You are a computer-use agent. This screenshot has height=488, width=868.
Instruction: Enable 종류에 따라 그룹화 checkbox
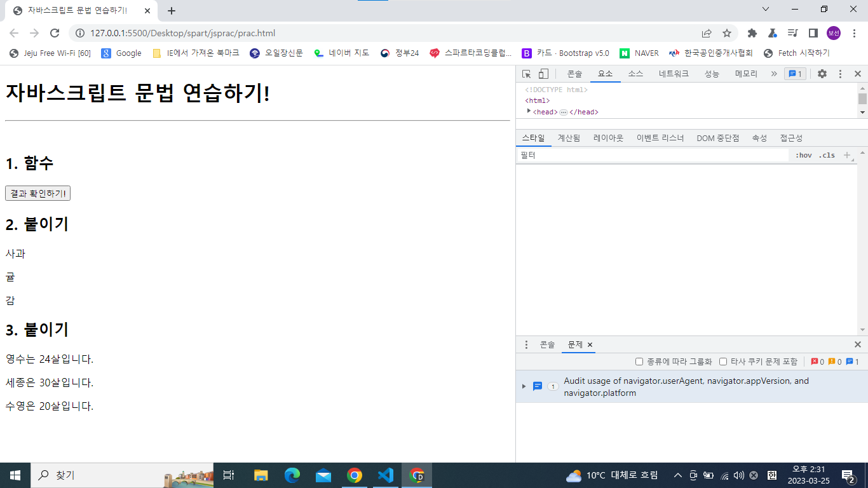click(x=640, y=362)
